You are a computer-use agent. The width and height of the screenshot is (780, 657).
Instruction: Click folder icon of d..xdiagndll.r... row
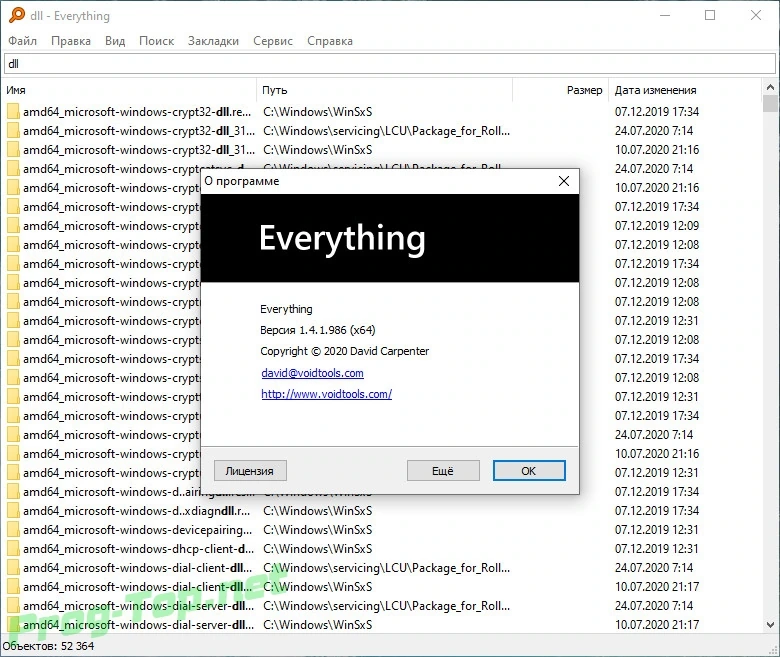pyautogui.click(x=13, y=510)
